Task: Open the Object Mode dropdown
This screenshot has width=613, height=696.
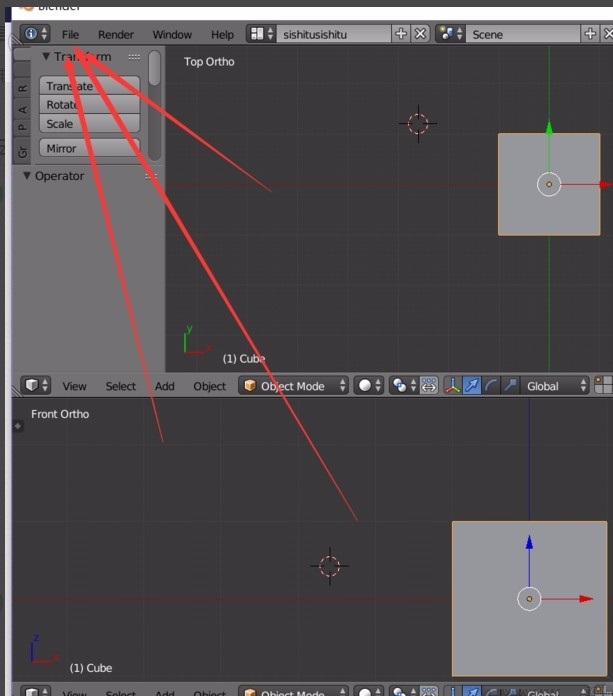Action: tap(293, 386)
